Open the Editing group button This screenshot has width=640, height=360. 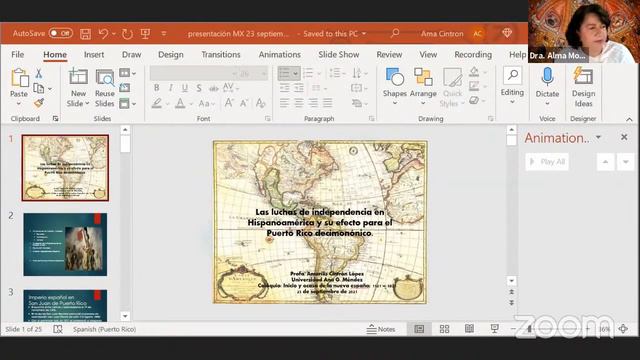[512, 86]
